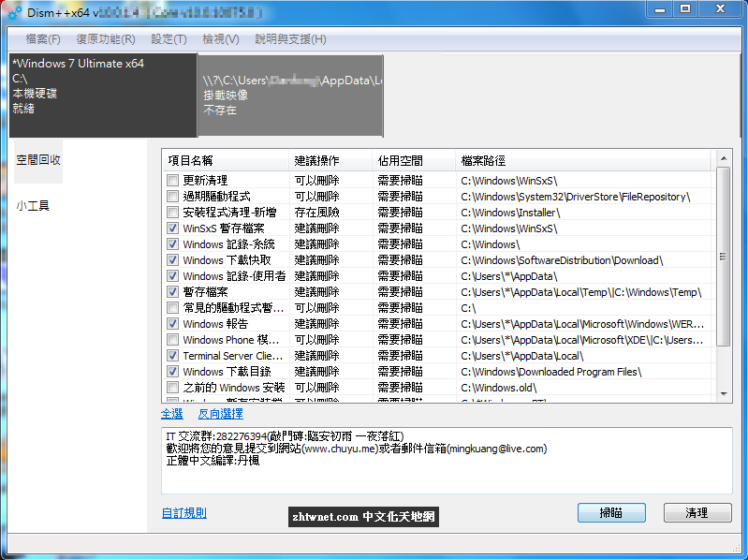Uncheck the Windows 記錄-使用者 checkbox

click(x=172, y=275)
